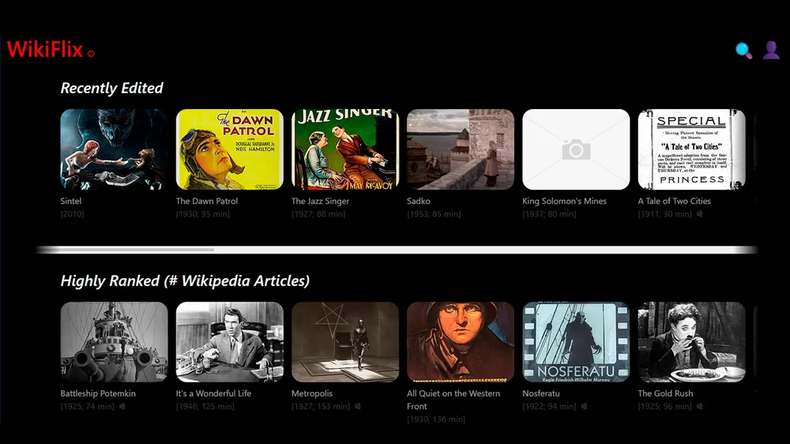
Task: Click The Dawn Patrol title text
Action: (x=207, y=201)
